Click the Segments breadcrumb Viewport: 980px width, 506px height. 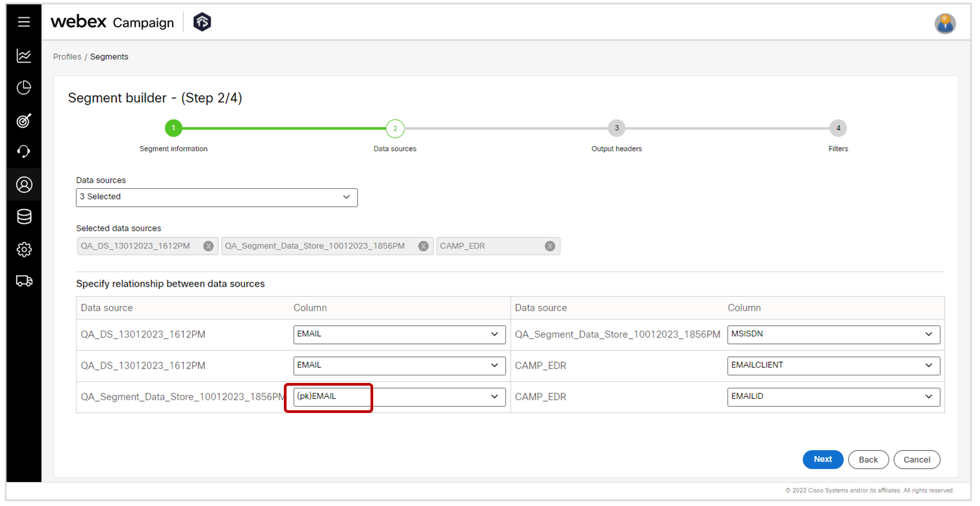109,57
